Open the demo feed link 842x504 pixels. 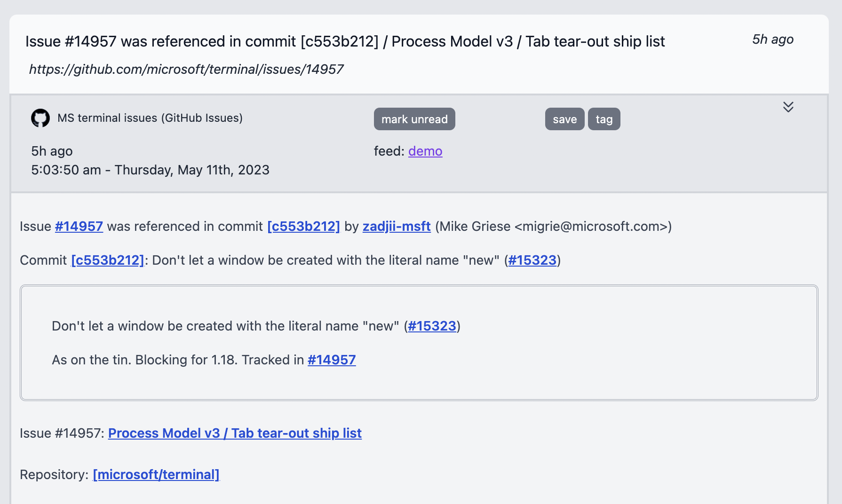tap(425, 151)
